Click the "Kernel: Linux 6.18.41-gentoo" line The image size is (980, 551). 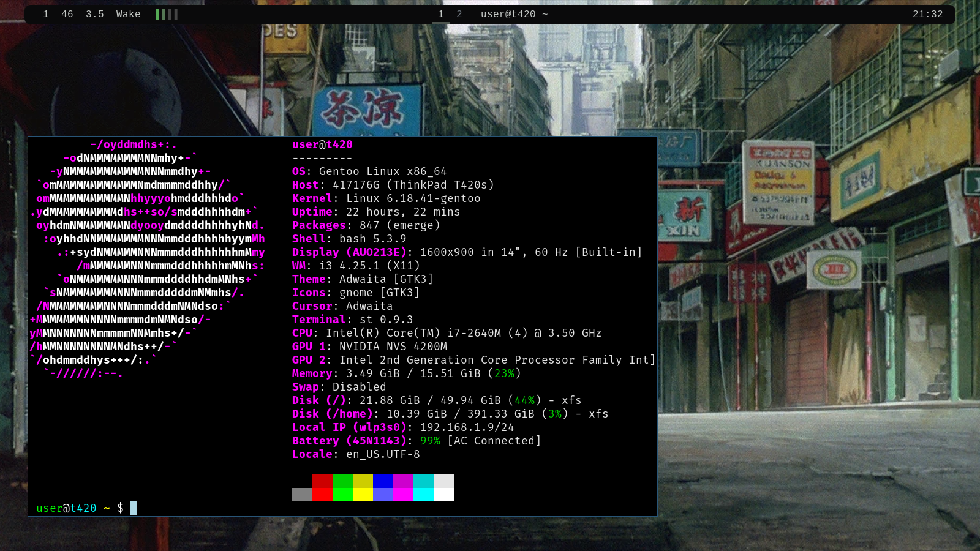(x=386, y=198)
